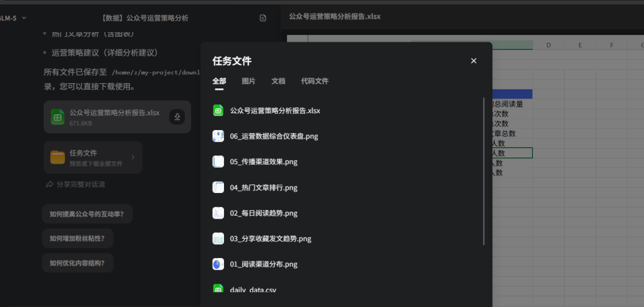Click the chat title 【数据】公众号运营策略分析

coord(145,18)
